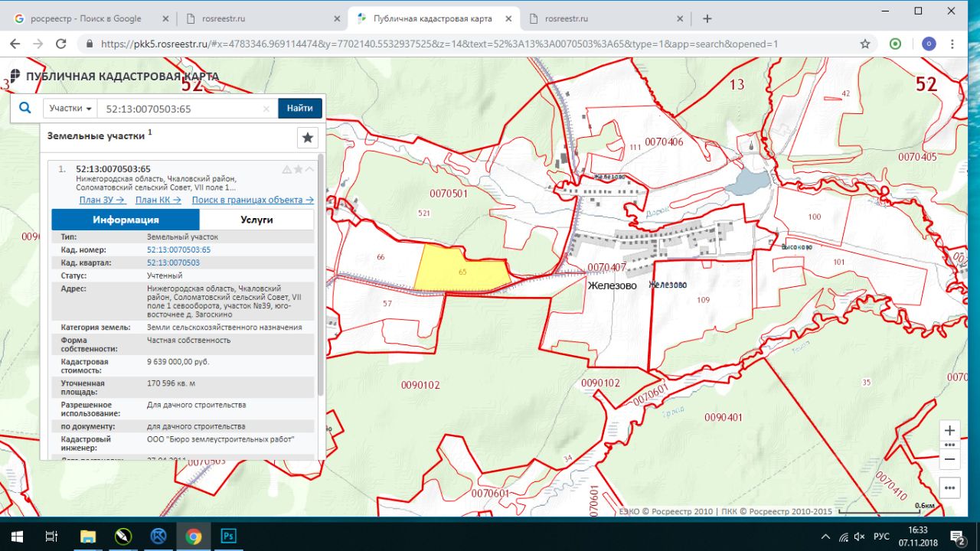Select the Частная собственность value
Image resolution: width=980 pixels, height=551 pixels.
pos(188,340)
